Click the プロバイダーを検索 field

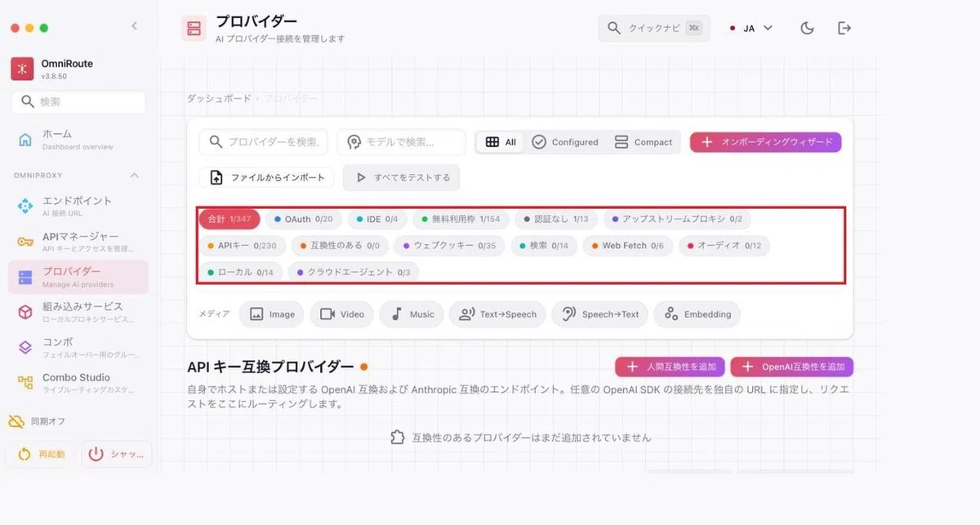[x=264, y=142]
